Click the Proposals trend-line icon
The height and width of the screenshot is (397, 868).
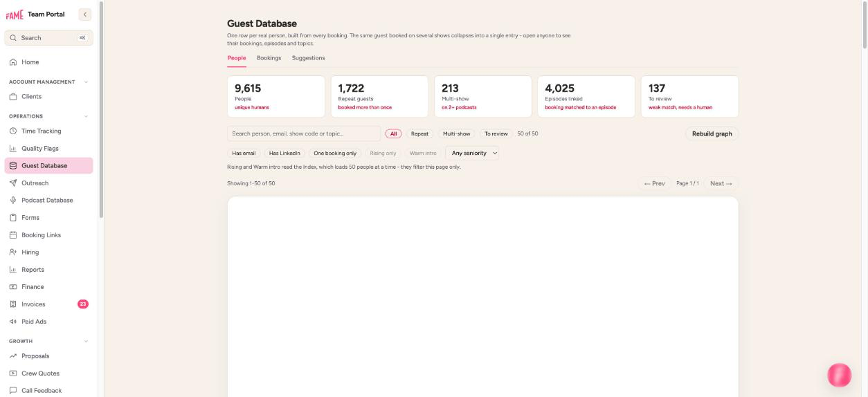13,356
